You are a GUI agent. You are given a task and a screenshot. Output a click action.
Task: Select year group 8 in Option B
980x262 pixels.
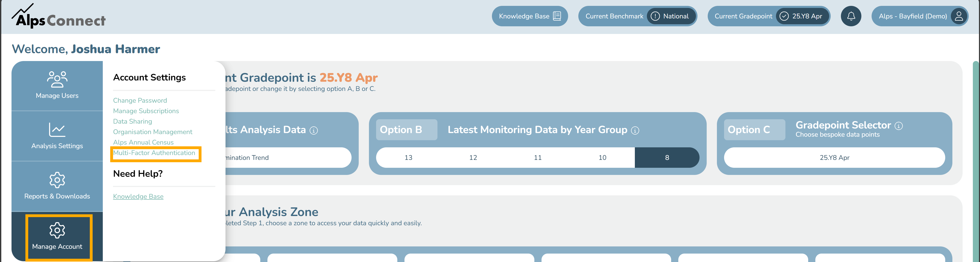(667, 158)
